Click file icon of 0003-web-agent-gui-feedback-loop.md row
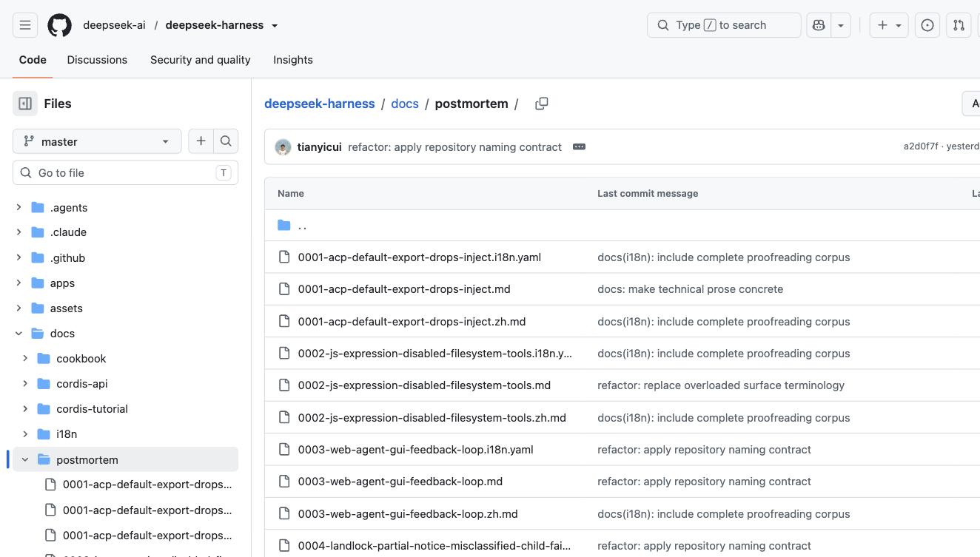 284,482
